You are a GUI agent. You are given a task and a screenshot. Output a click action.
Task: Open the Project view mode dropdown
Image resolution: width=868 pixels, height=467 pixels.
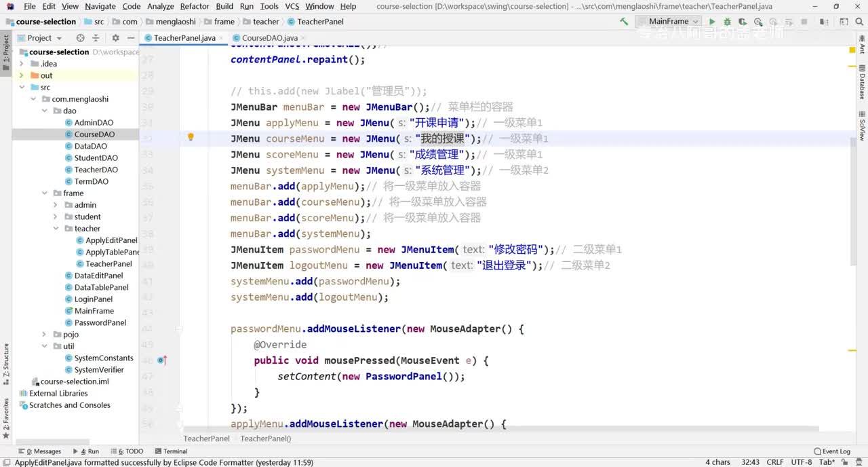click(40, 38)
